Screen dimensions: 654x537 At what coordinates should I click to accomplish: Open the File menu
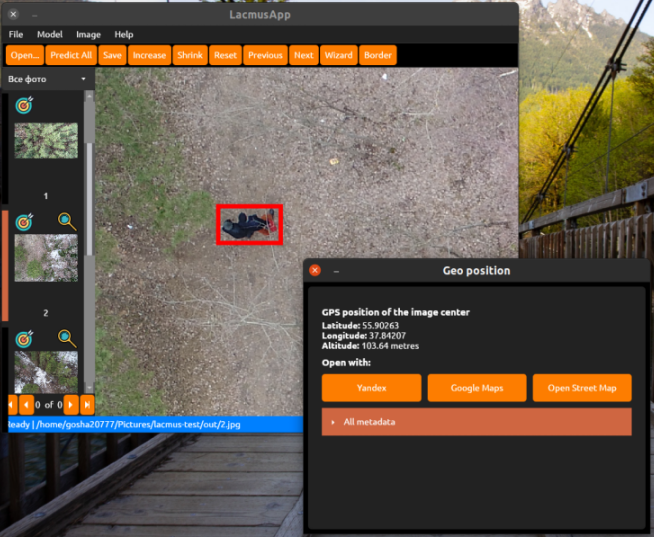point(16,34)
